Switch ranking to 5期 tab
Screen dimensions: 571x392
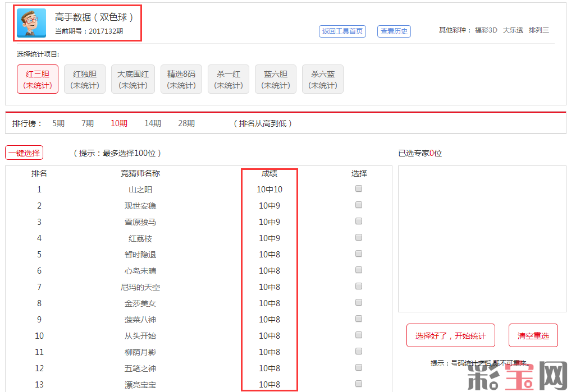(x=58, y=123)
